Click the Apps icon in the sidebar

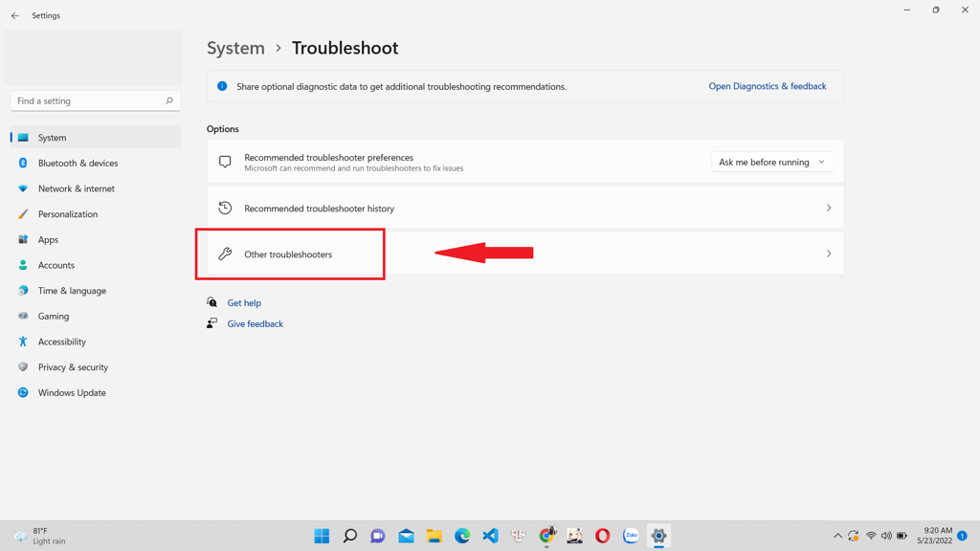pos(23,240)
